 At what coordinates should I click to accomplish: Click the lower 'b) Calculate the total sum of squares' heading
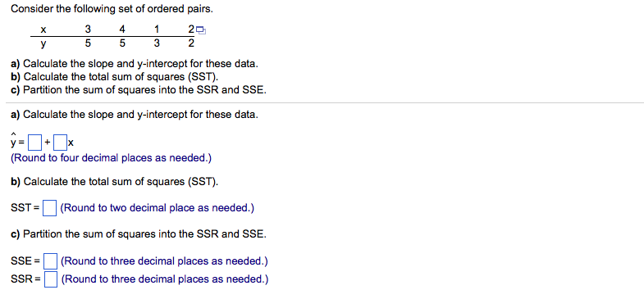point(115,181)
